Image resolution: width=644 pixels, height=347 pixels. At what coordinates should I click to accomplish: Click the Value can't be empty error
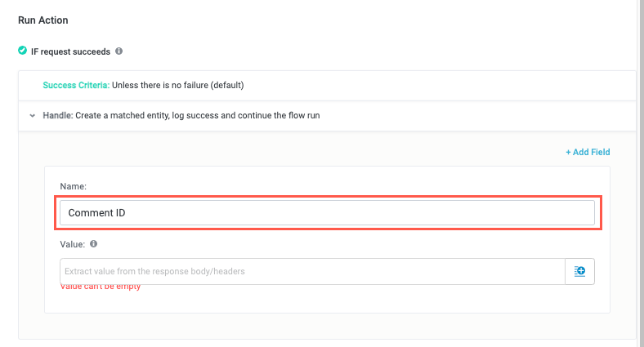coord(101,287)
